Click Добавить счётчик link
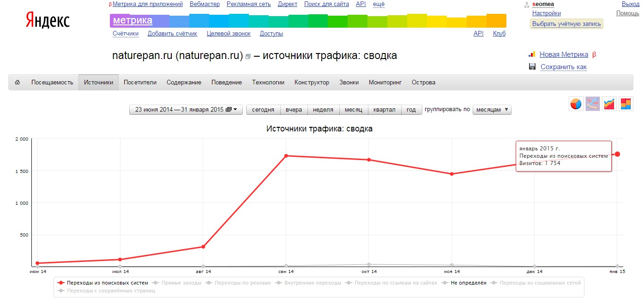Screen dimensions: 644x303 [x=172, y=34]
